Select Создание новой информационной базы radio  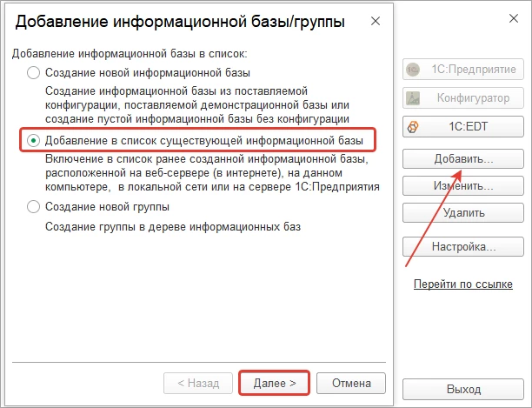pos(33,72)
